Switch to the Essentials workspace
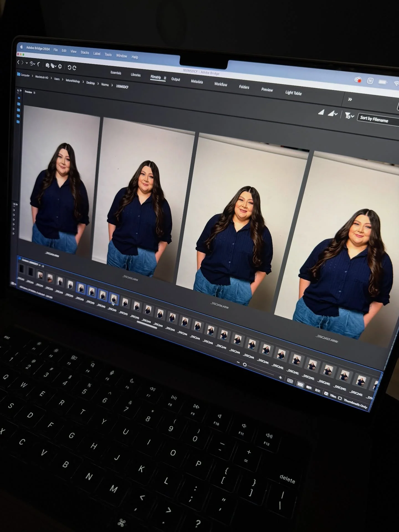This screenshot has width=399, height=532. (116, 73)
